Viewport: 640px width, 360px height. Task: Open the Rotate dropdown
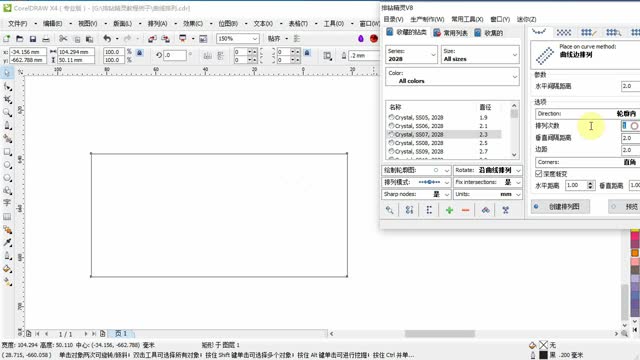point(488,170)
